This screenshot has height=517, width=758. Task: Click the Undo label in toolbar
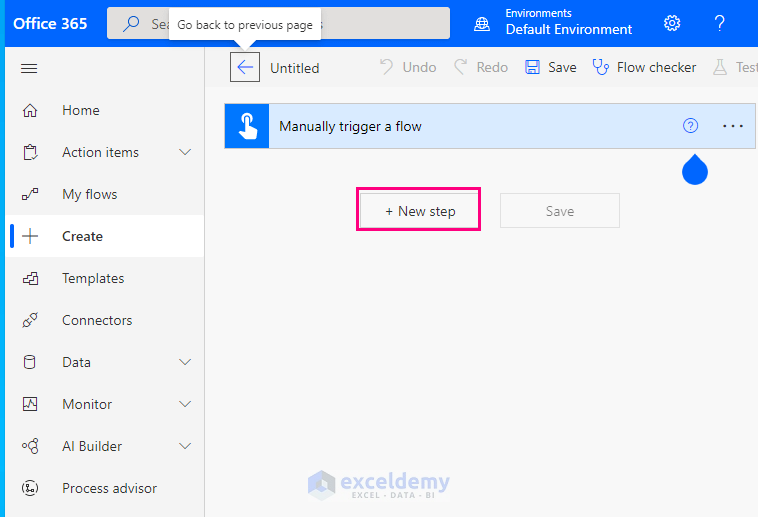(x=420, y=67)
